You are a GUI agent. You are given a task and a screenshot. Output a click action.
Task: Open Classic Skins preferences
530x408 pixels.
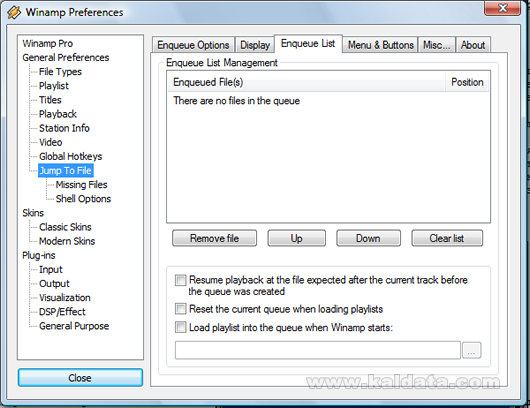65,227
